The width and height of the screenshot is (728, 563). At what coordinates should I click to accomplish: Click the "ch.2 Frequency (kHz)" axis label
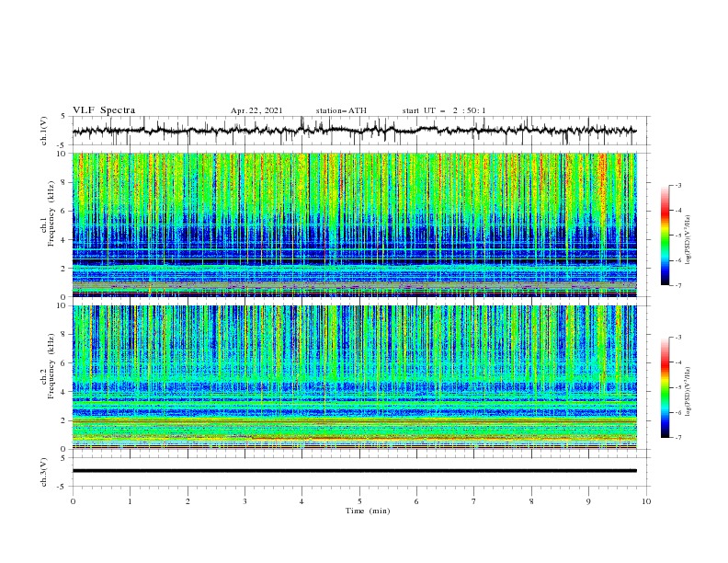48,366
